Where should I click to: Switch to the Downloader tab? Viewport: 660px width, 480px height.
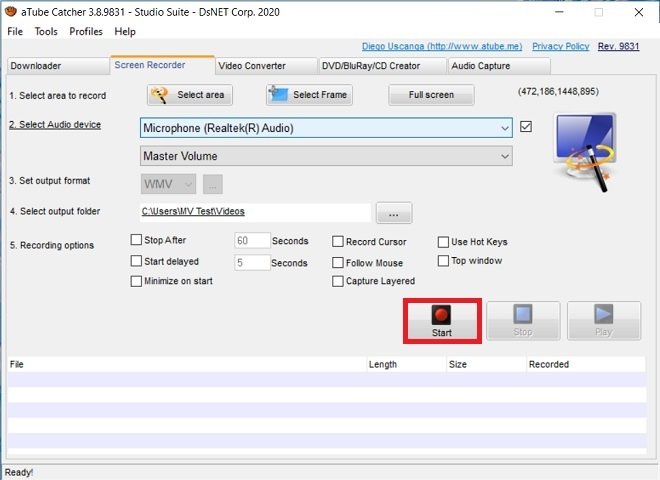tap(58, 66)
